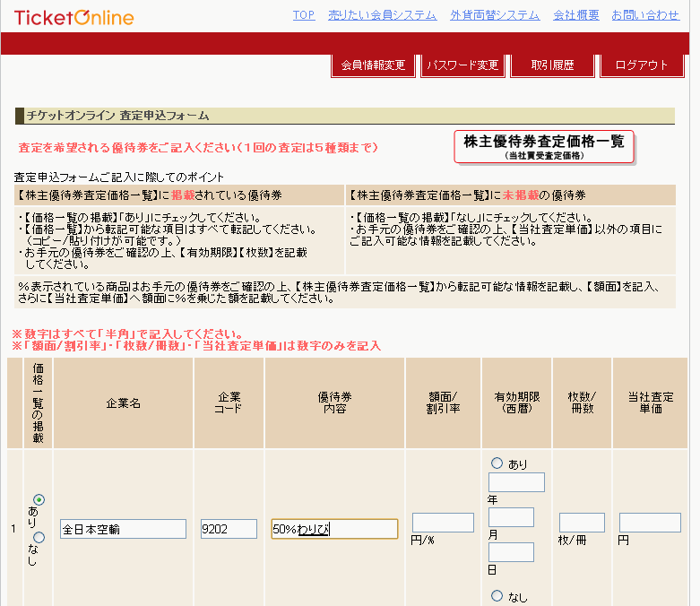Focus the 優待券内容 input field
The height and width of the screenshot is (606, 700).
click(x=334, y=529)
